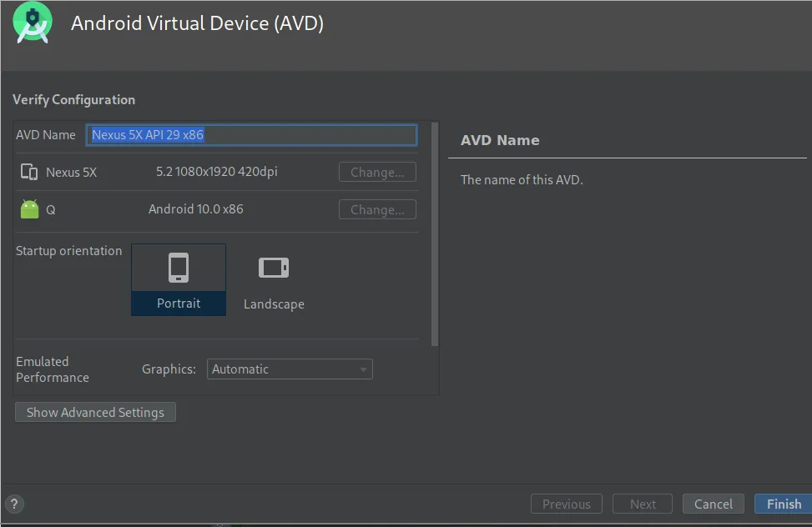Click the 'Verify Configuration' heading
The width and height of the screenshot is (812, 527).
[x=73, y=100]
